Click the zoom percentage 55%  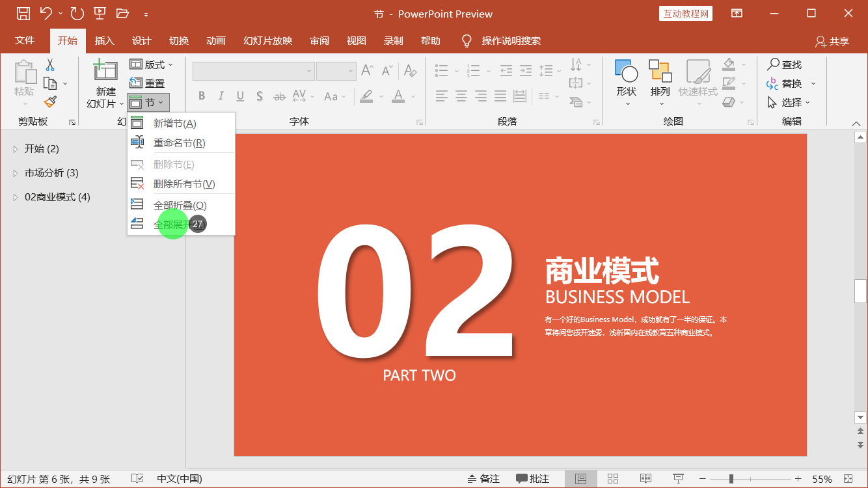(822, 479)
